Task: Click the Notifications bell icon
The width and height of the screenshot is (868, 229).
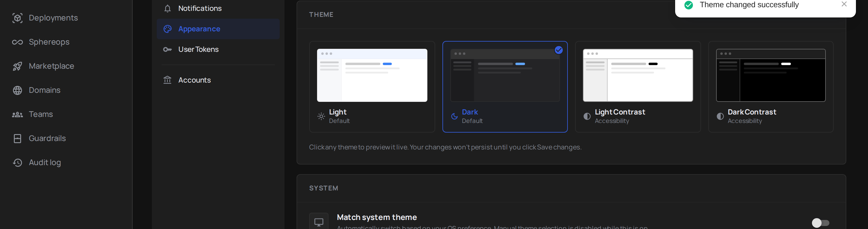Action: pos(168,8)
